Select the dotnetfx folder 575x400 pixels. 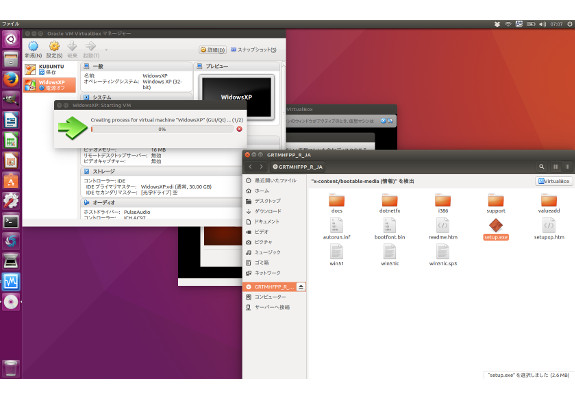(x=389, y=203)
